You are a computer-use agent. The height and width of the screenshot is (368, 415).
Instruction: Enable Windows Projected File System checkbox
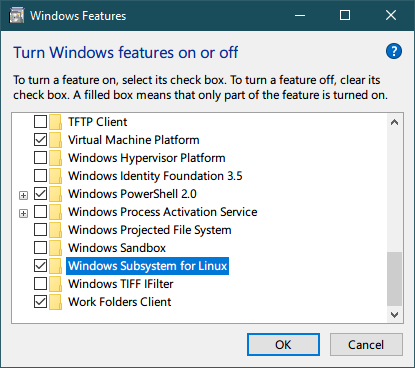coord(40,230)
